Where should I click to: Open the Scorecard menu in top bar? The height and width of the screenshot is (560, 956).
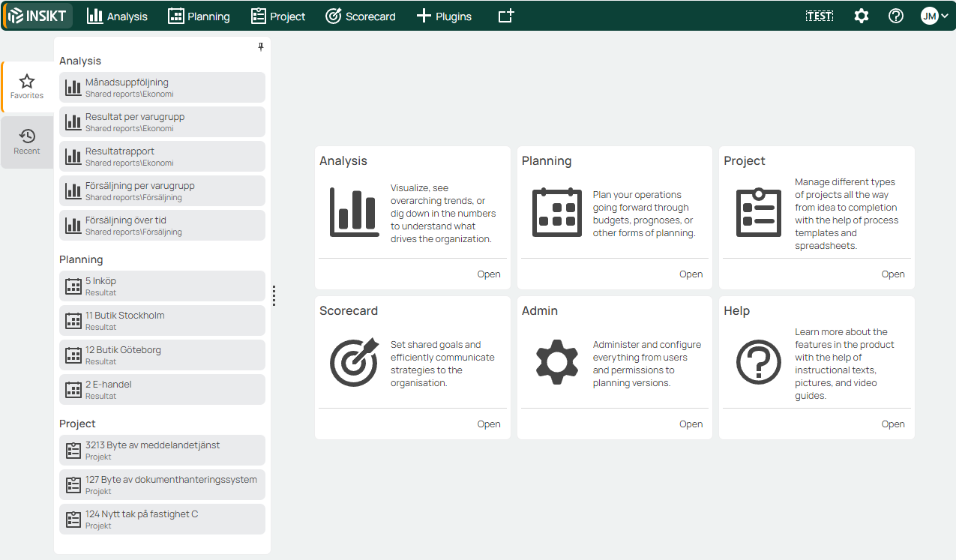click(x=361, y=16)
